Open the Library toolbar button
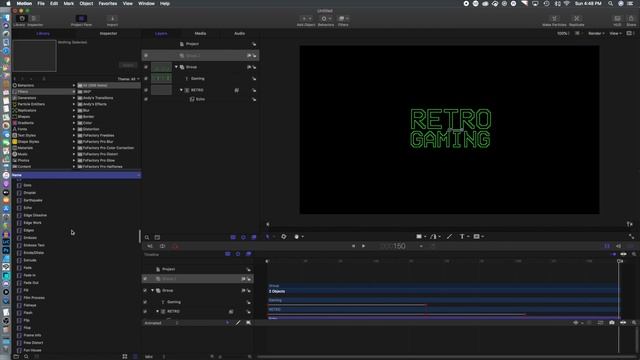This screenshot has width=640, height=360. pyautogui.click(x=22, y=19)
